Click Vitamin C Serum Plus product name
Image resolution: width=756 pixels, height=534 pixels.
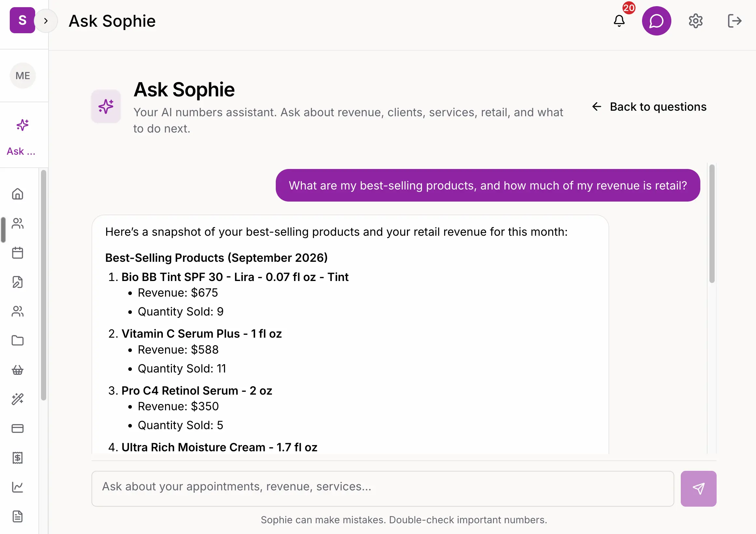point(202,333)
